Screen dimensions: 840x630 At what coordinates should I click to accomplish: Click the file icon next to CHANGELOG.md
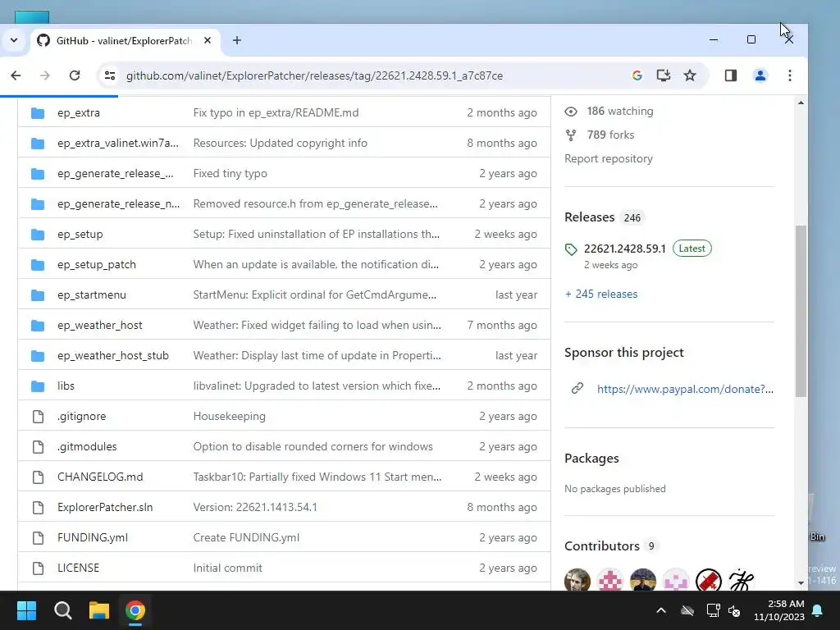pos(38,477)
